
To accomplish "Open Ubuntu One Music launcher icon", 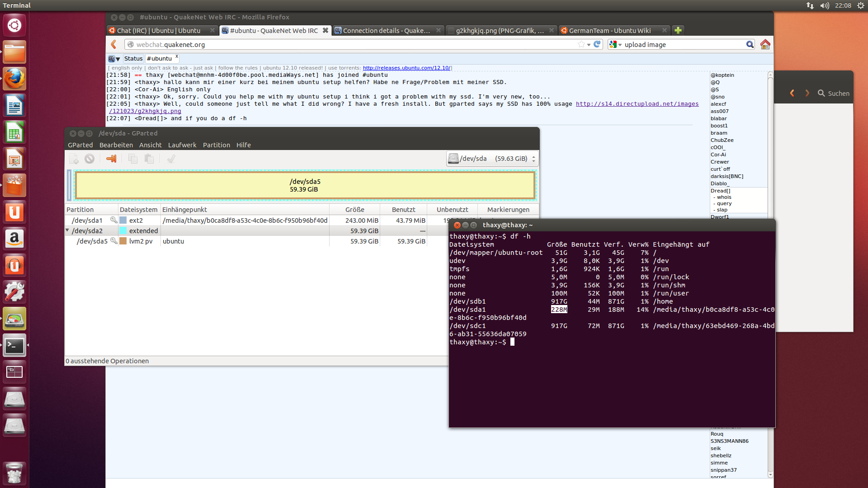I will [x=14, y=265].
